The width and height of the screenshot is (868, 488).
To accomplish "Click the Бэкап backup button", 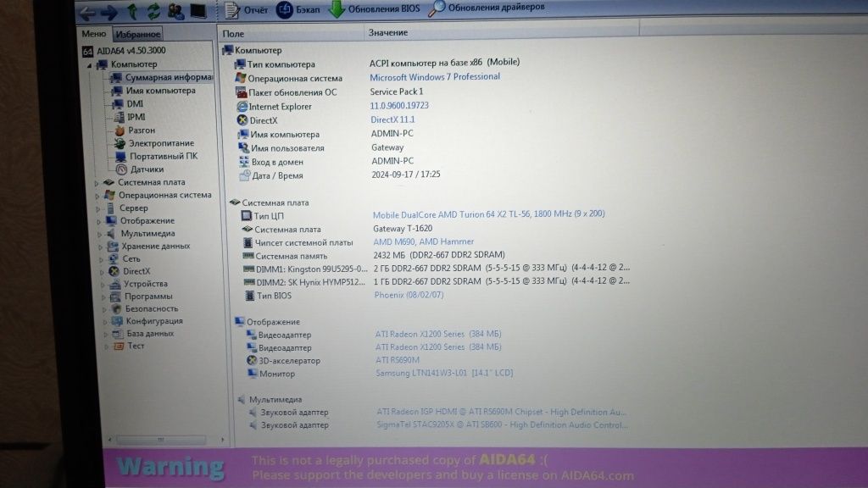I will point(299,10).
